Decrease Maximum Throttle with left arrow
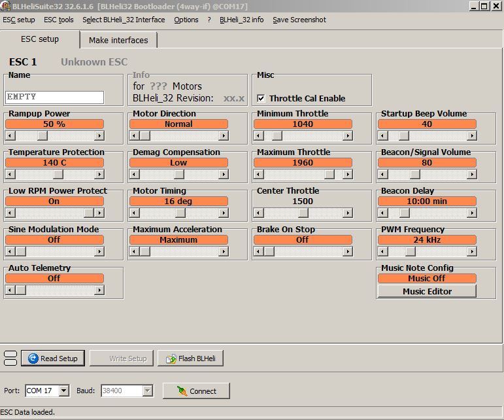 [x=258, y=174]
